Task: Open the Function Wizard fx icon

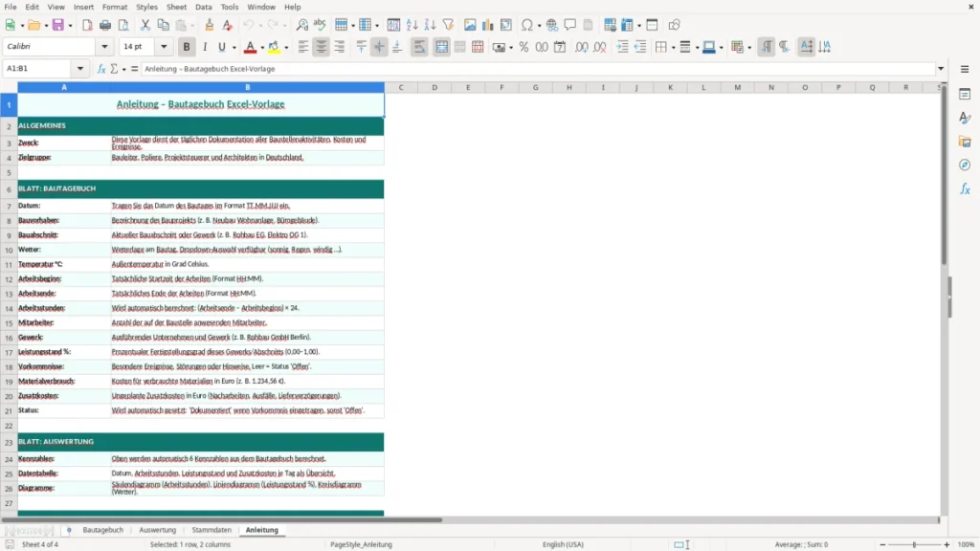Action: click(x=101, y=69)
